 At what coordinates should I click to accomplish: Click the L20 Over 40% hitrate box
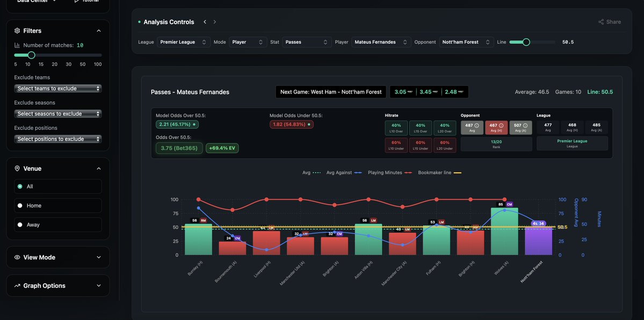click(445, 128)
